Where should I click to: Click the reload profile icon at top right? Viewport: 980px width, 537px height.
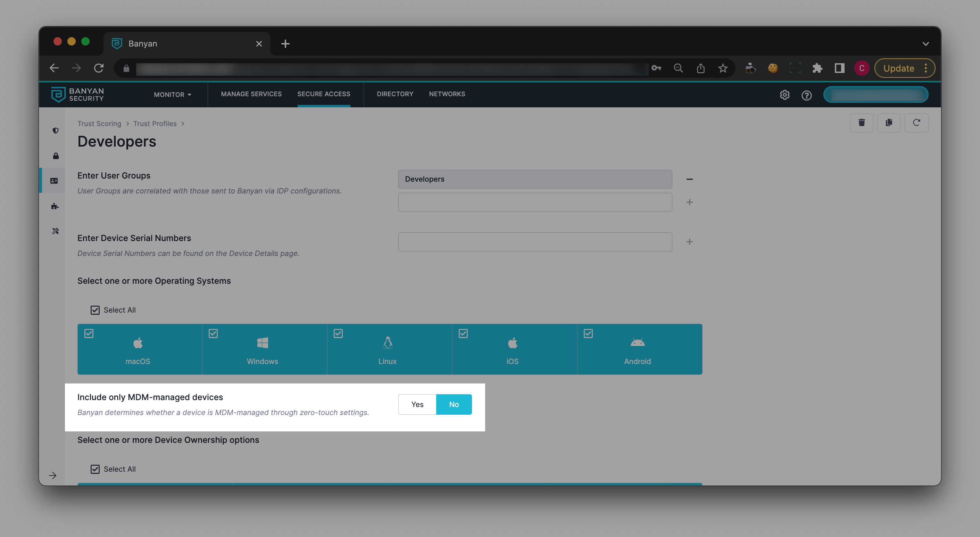coord(916,123)
